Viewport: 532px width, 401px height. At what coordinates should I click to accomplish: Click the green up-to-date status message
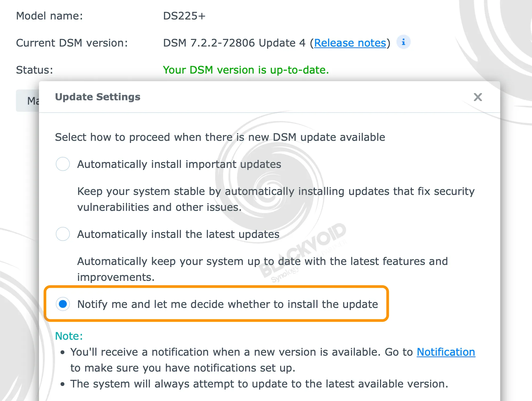(246, 70)
